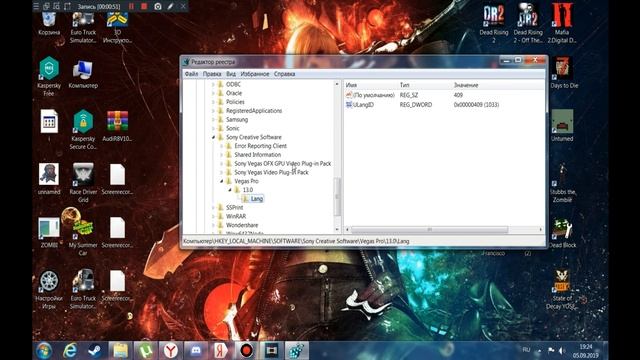Collapse the Sony Creative Software key
The height and width of the screenshot is (360, 640).
point(213,137)
